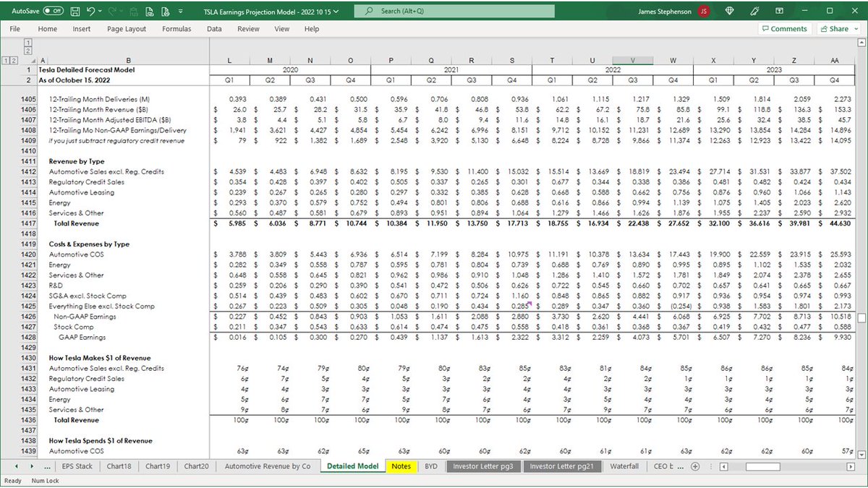Click 'Revenue by Type' heading cell
The width and height of the screenshot is (868, 488).
coord(77,161)
